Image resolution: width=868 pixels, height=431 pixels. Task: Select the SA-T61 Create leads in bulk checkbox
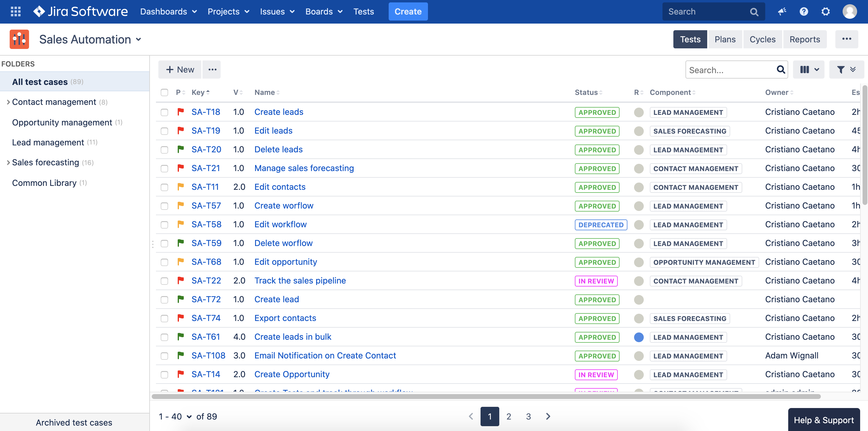(164, 337)
